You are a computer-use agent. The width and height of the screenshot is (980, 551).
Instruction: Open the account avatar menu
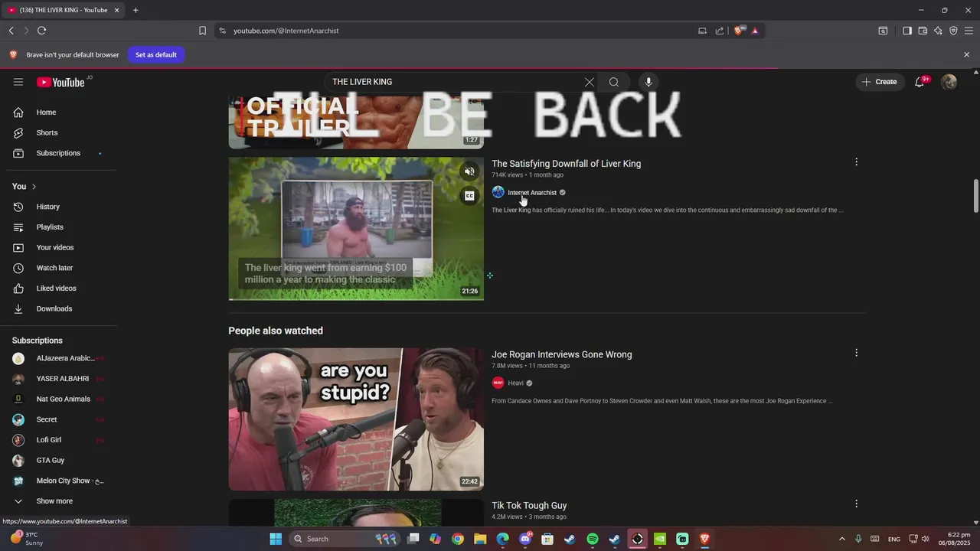949,82
